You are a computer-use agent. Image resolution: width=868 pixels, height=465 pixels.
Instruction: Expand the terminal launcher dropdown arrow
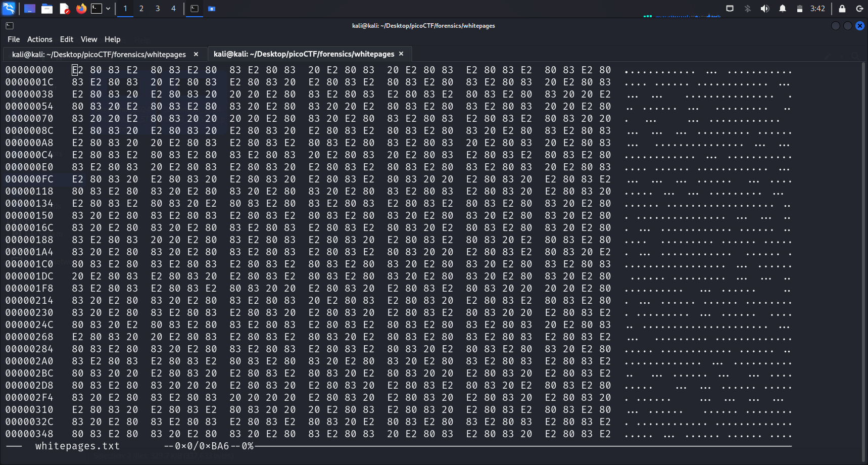coord(108,9)
